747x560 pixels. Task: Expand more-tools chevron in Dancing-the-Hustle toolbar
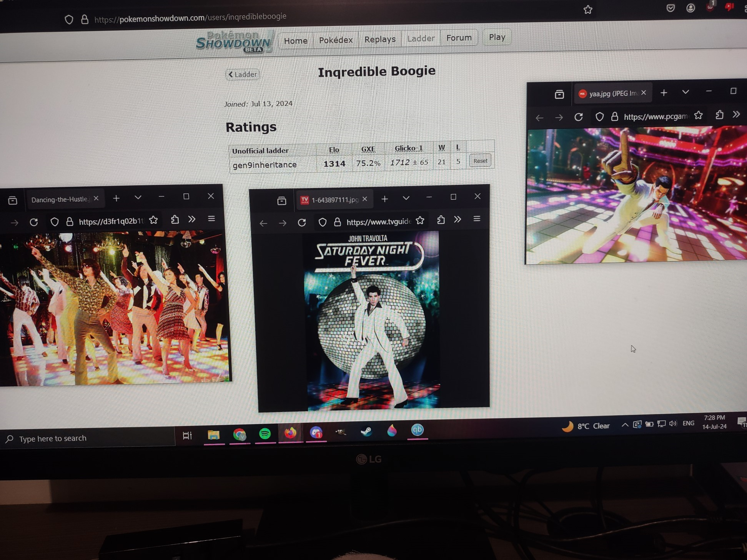[x=192, y=219]
